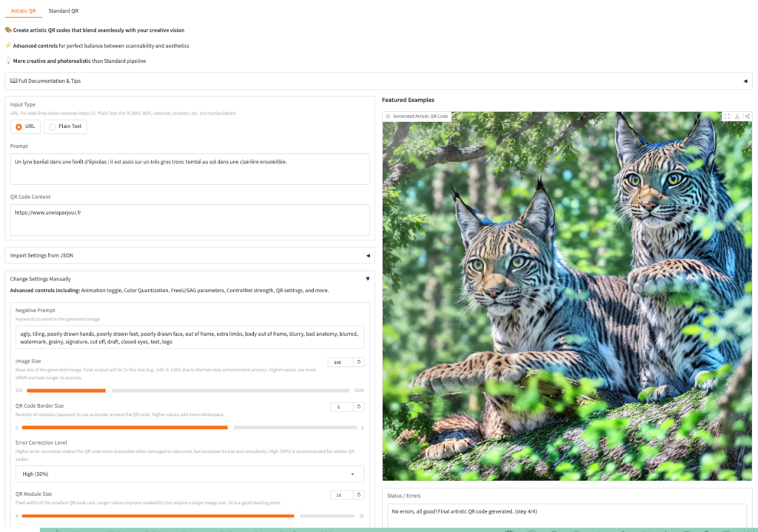View generated image in fullscreen

point(727,116)
